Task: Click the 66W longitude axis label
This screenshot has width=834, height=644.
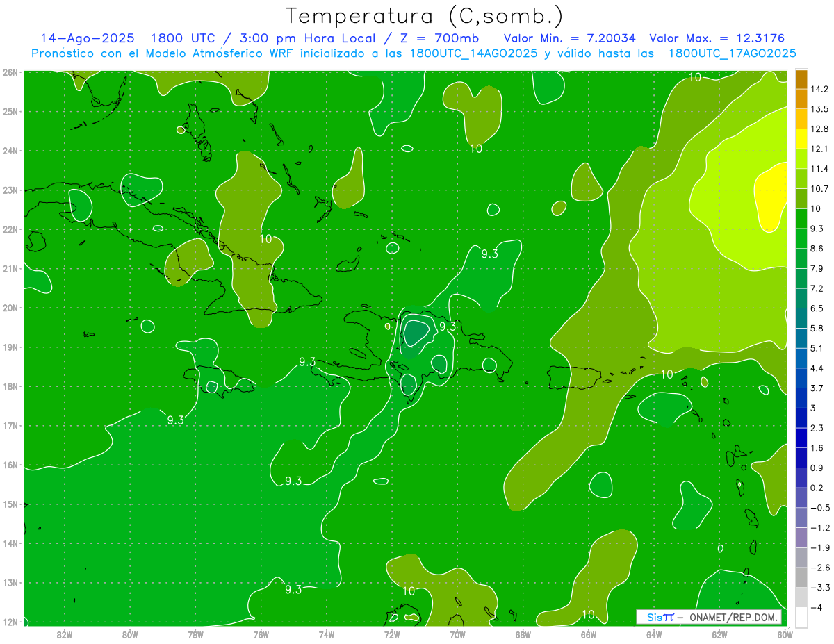Action: coord(588,635)
